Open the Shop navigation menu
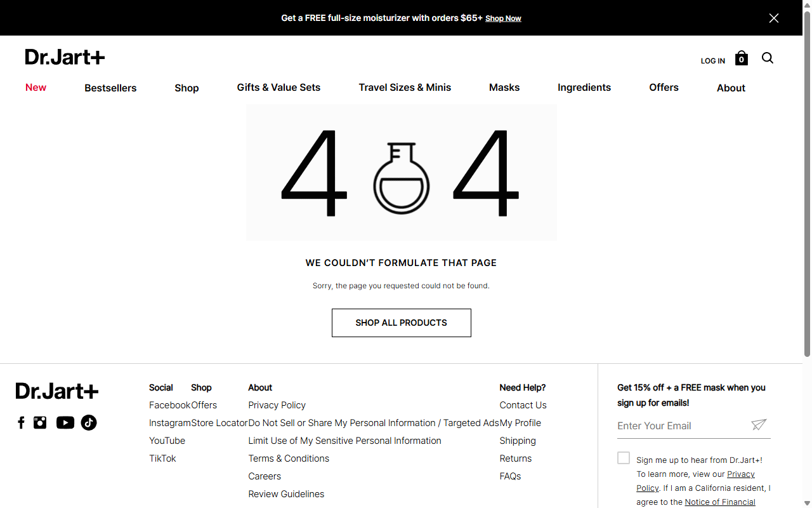Viewport: 812px width, 508px height. [187, 88]
